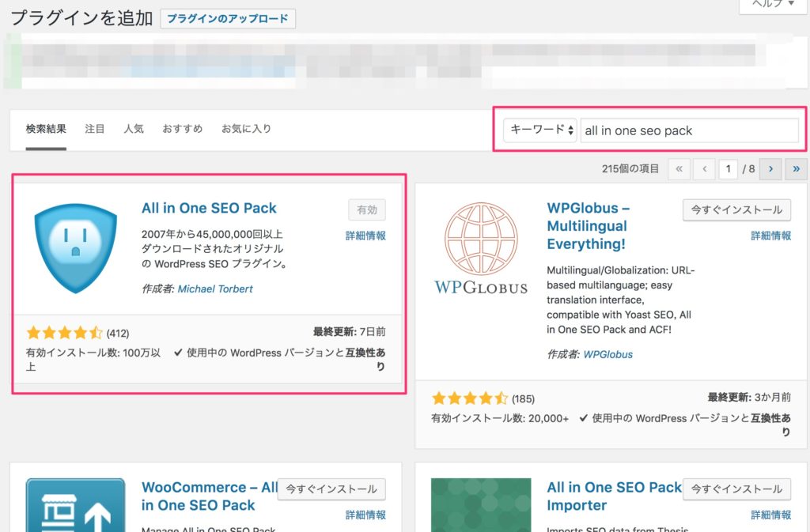Open the ヘルプ help panel
The image size is (810, 532).
coord(773,5)
